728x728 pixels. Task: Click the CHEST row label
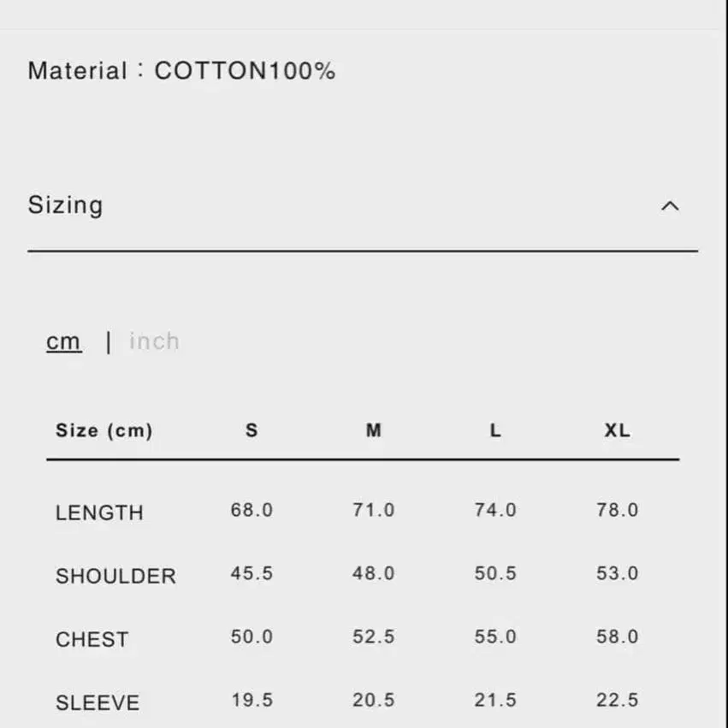coord(92,639)
